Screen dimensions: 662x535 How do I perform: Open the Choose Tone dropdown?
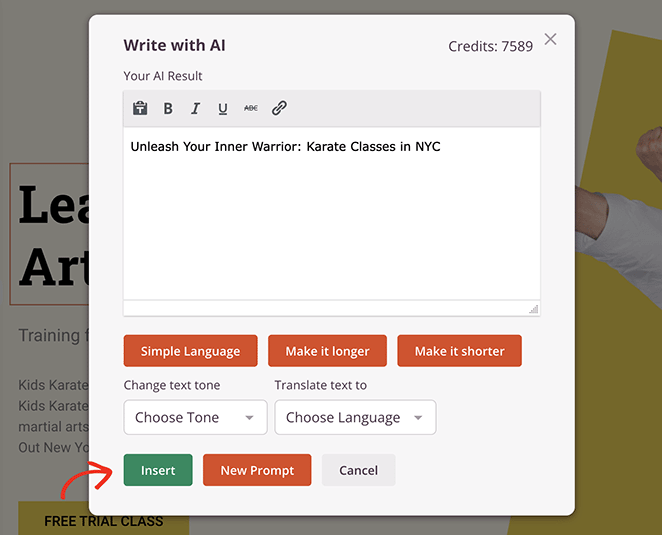coord(195,418)
